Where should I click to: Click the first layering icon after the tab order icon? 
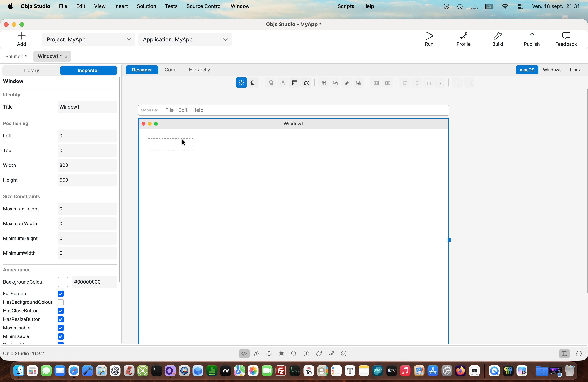coord(324,83)
